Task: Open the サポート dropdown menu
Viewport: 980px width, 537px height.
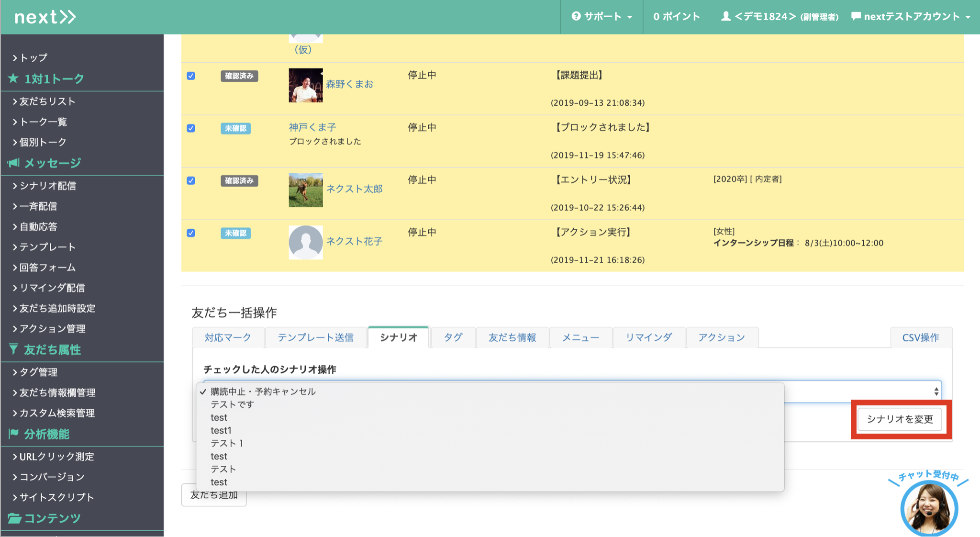Action: pyautogui.click(x=602, y=16)
